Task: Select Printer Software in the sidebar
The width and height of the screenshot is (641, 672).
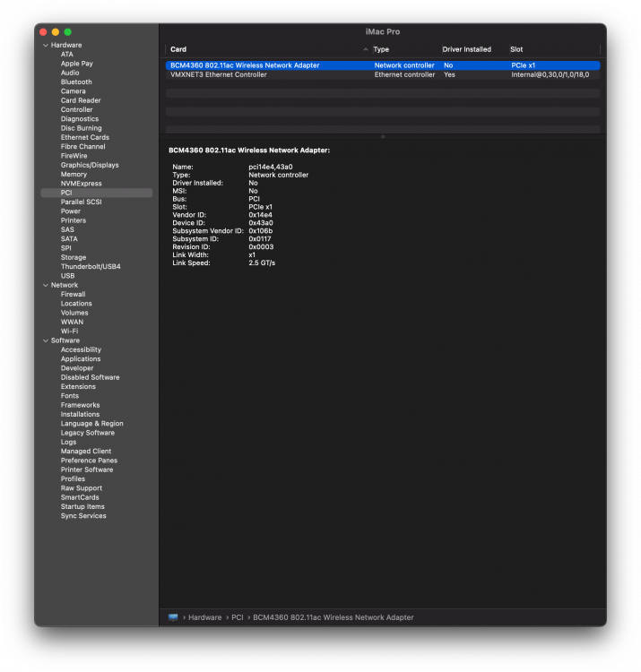Action: (x=87, y=470)
